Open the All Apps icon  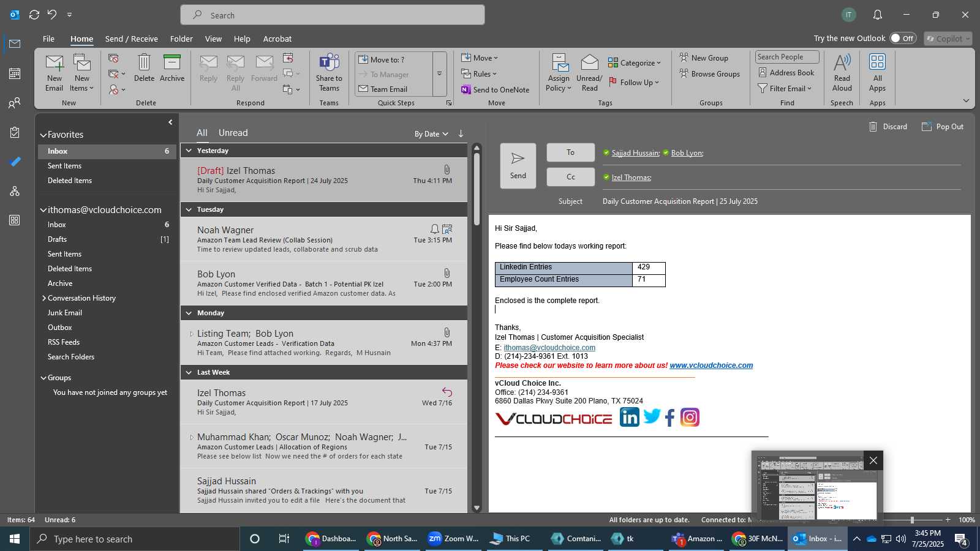click(878, 72)
